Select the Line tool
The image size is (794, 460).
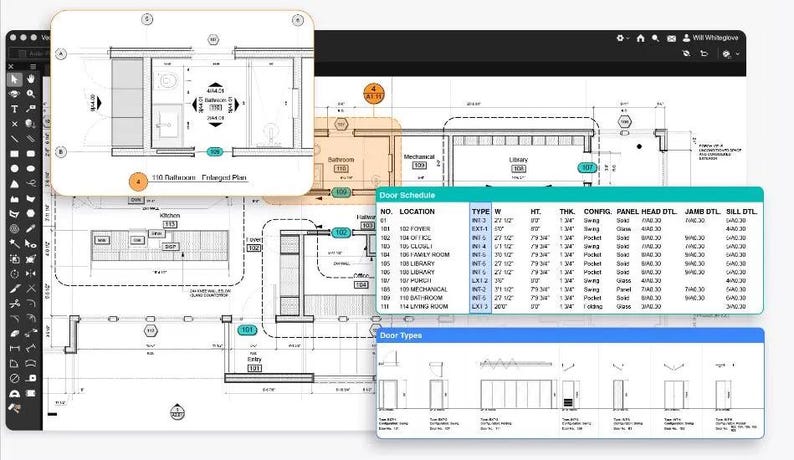[14, 138]
